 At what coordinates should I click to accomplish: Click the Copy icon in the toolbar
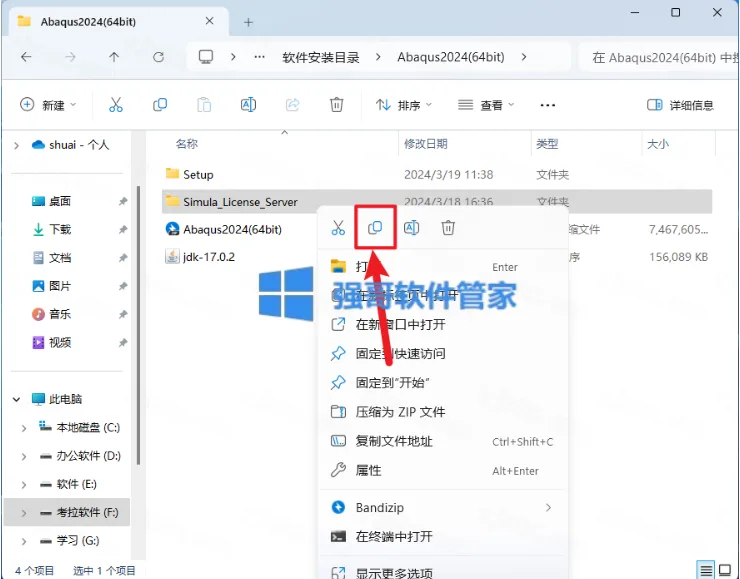click(x=160, y=105)
